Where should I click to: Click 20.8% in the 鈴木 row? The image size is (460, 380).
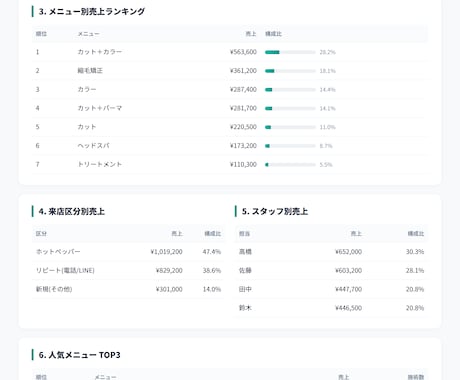click(415, 308)
